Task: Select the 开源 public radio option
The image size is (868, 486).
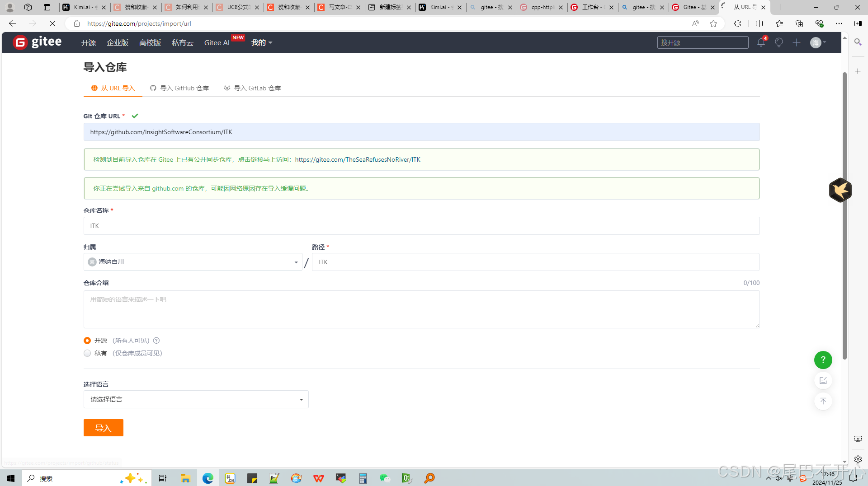Action: click(x=87, y=341)
